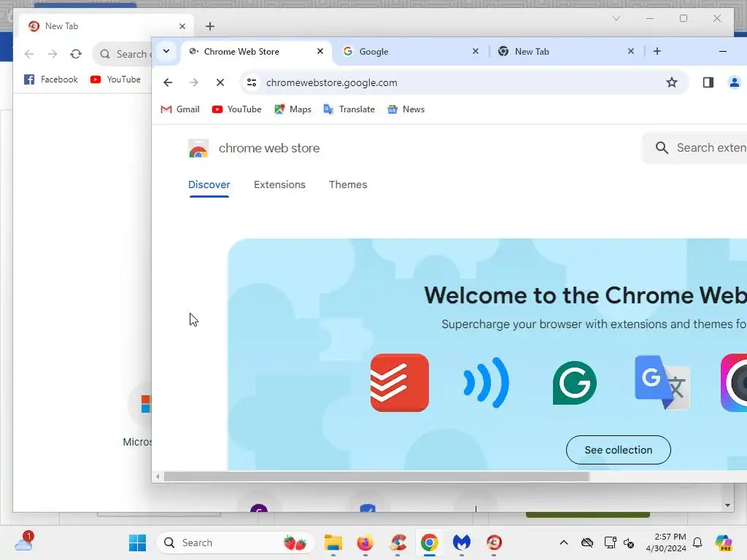The image size is (747, 560).
Task: Switch to the Google tab
Action: click(411, 52)
